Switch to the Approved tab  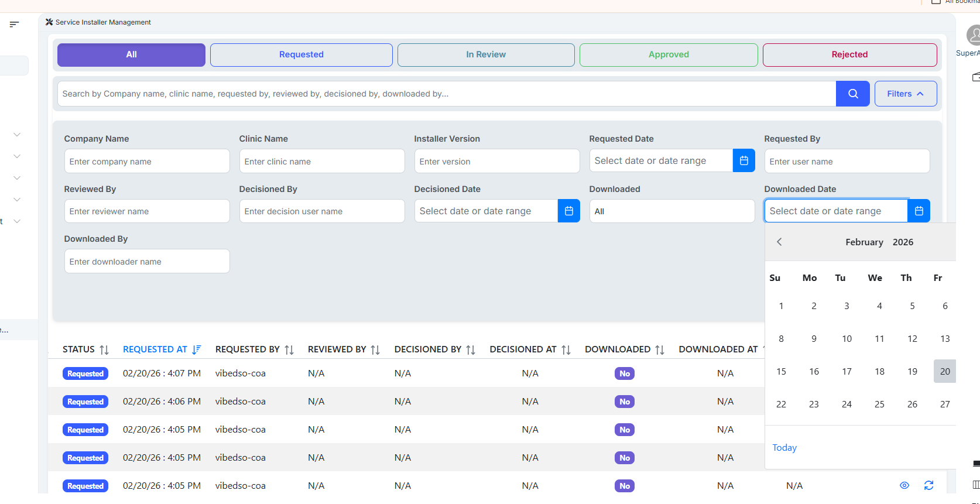coord(669,54)
